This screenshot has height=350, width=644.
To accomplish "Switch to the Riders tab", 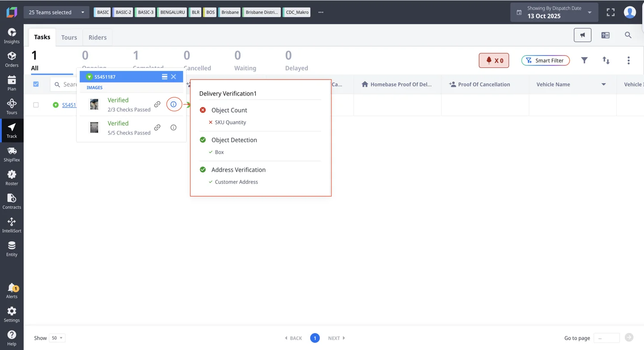I will [97, 37].
